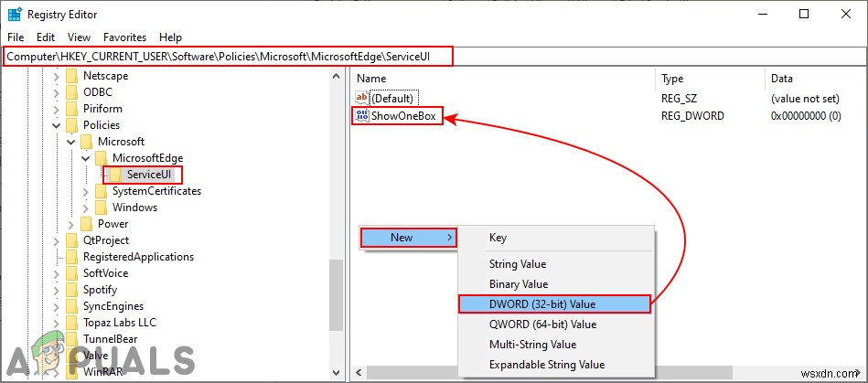
Task: Click the values pane horizontal scroll left arrow
Action: pyautogui.click(x=359, y=372)
